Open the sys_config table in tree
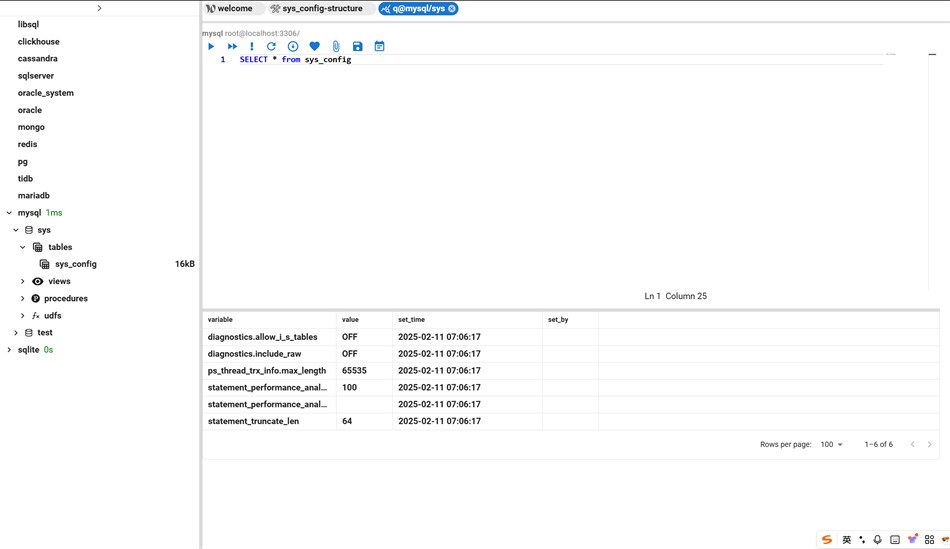 [x=76, y=264]
